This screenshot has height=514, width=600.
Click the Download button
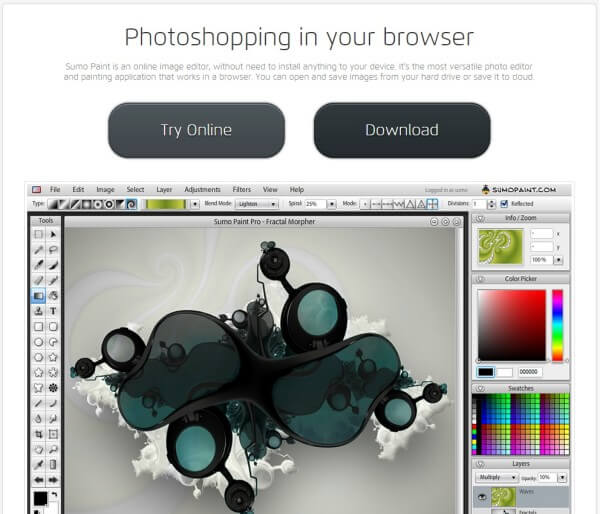(402, 130)
